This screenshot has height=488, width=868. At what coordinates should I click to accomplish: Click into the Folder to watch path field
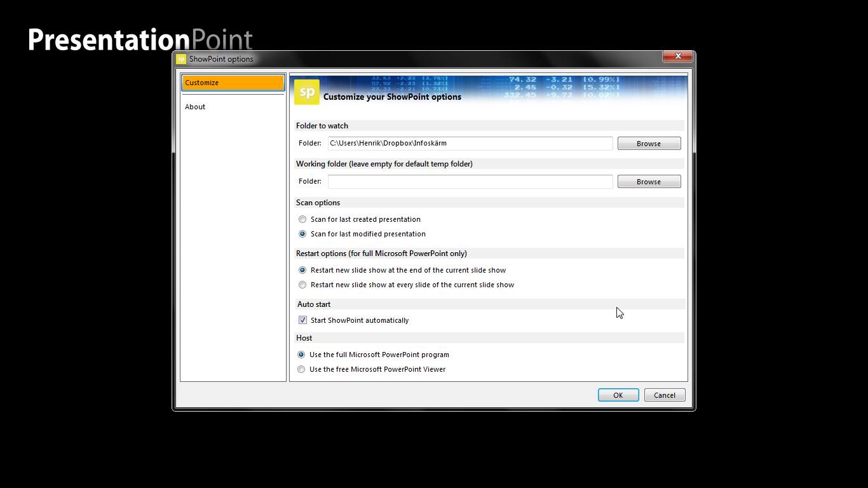point(470,144)
